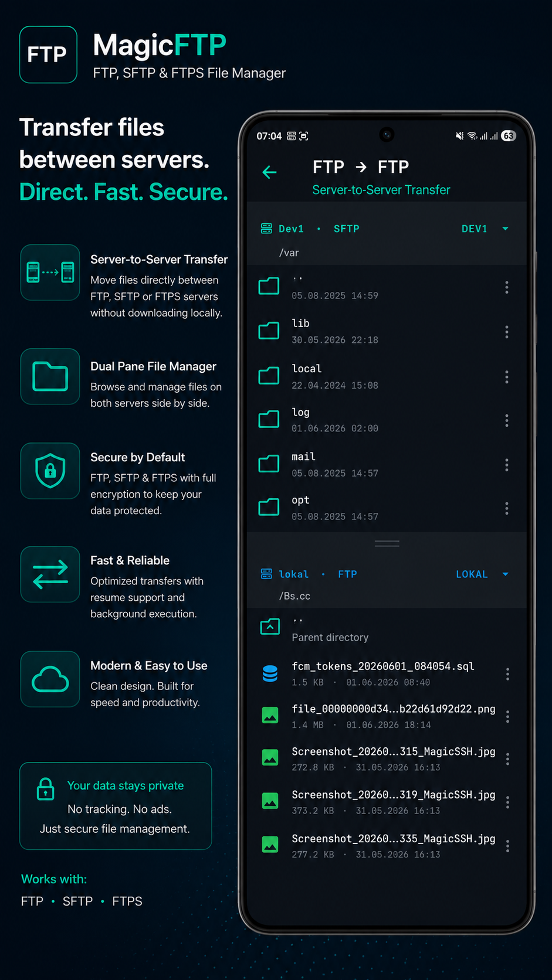
Task: Click the 07:04 clock in status bar
Action: (269, 136)
